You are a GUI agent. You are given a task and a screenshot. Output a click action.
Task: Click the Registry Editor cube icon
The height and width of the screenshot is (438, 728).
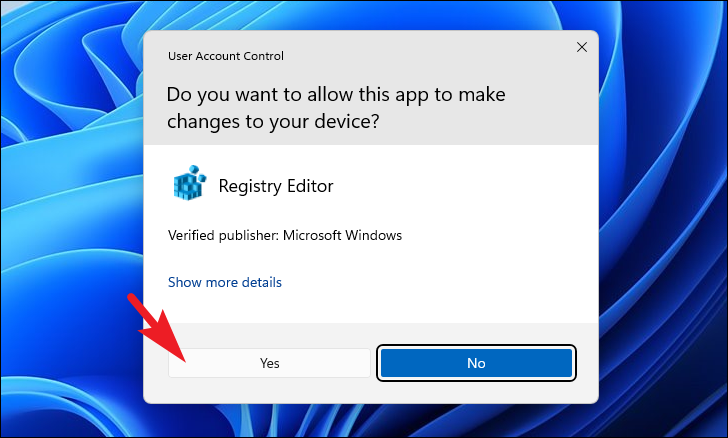[x=189, y=183]
